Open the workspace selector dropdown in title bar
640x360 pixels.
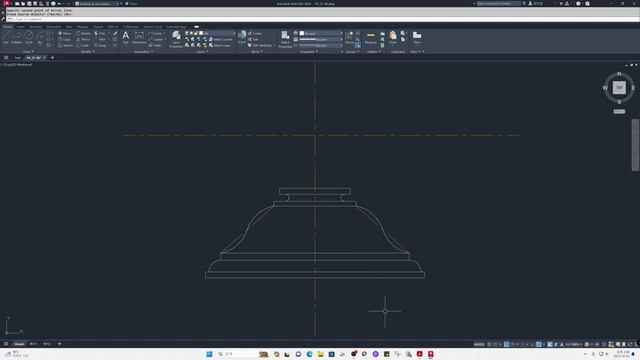[97, 3]
